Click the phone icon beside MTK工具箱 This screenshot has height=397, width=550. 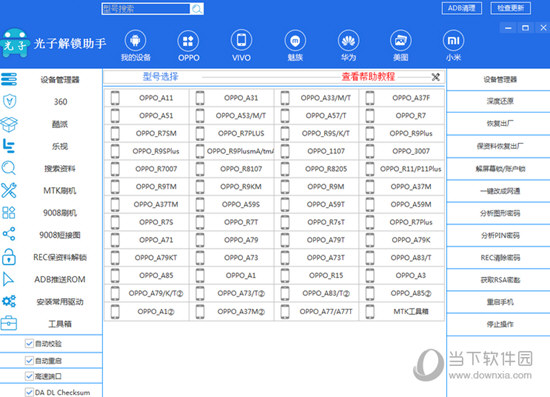[370, 311]
